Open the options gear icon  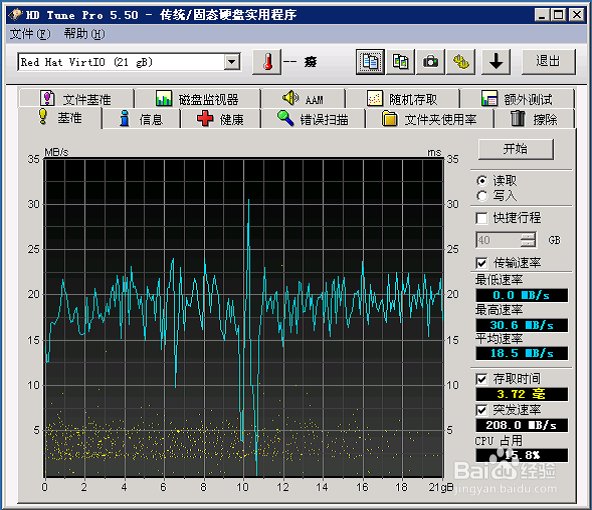[x=461, y=62]
